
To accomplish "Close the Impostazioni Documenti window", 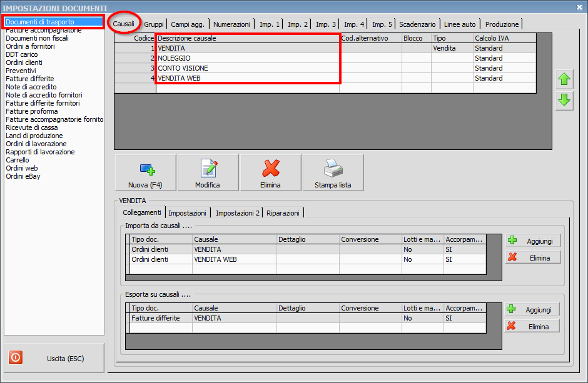I will tap(579, 7).
